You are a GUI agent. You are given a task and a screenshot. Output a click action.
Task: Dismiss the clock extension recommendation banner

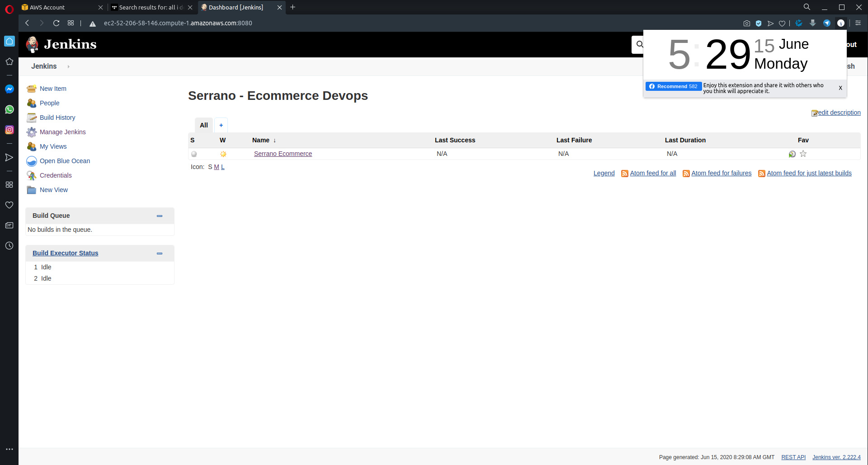tap(840, 88)
